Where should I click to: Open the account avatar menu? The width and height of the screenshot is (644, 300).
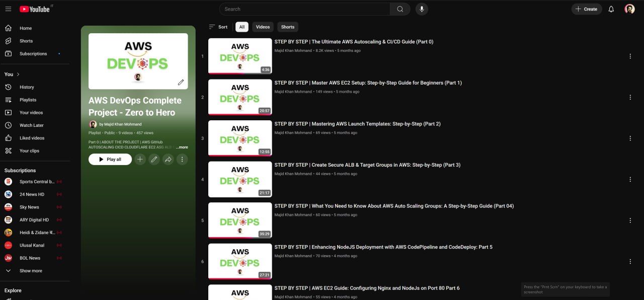[629, 9]
